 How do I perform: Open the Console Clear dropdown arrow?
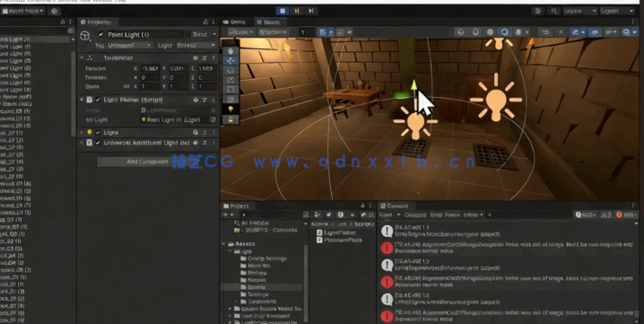[398, 215]
